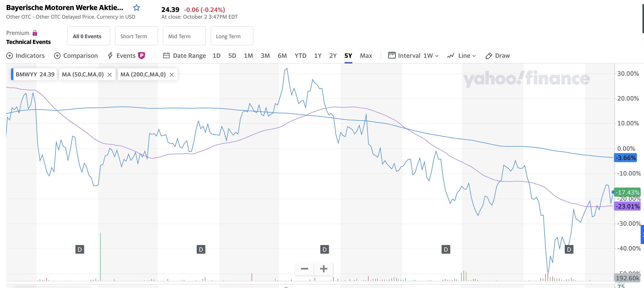This screenshot has height=288, width=644.
Task: Click the -0.06 (-0.24%) change text
Action: (205, 10)
